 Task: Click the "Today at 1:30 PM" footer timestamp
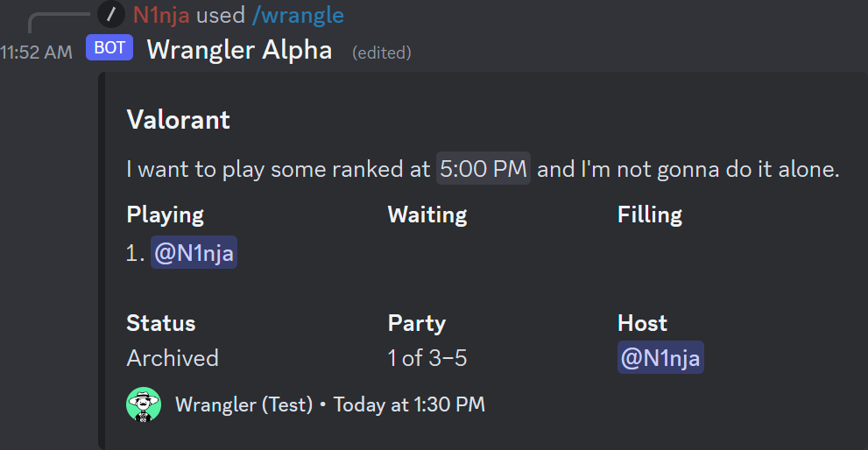click(x=409, y=404)
